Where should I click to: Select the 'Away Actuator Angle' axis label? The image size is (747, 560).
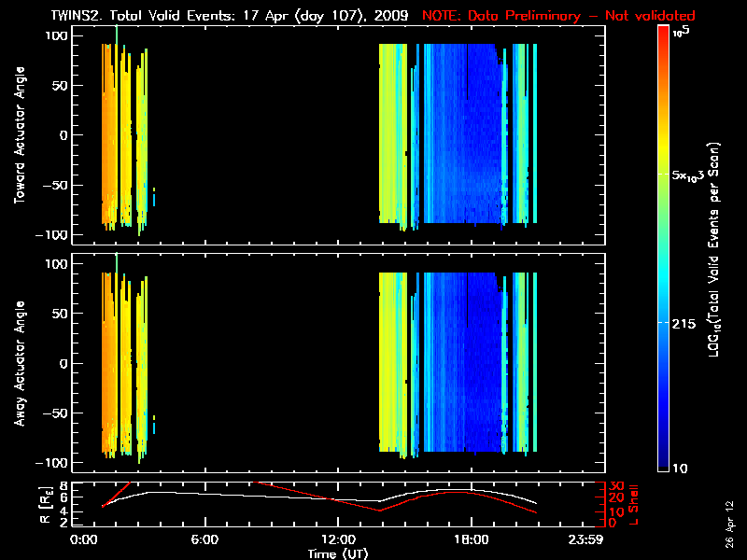[x=18, y=364]
